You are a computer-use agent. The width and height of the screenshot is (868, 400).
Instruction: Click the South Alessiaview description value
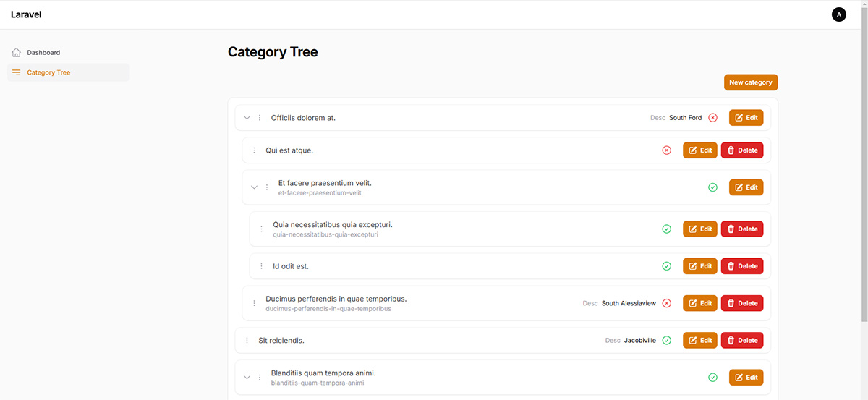click(629, 303)
